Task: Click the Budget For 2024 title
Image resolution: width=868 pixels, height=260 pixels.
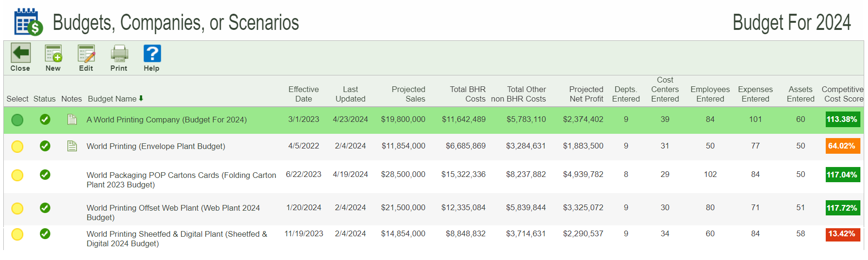Action: coord(792,22)
